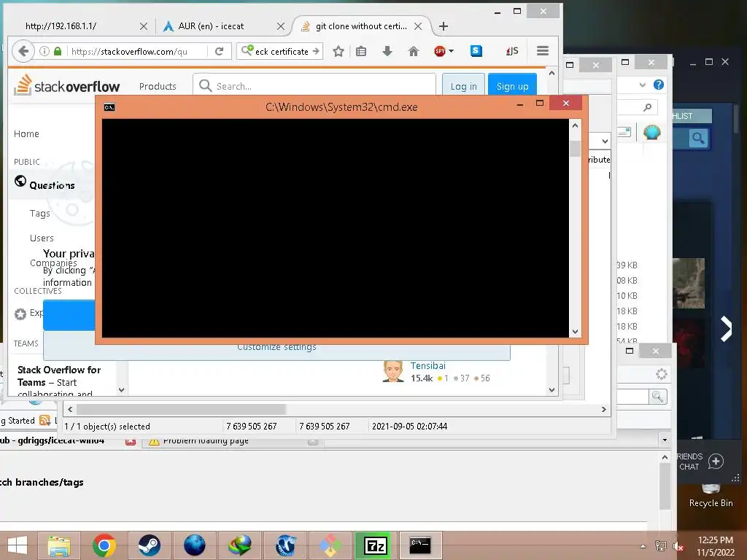Open the dropdown at far right of bottom tab bar
Image resolution: width=747 pixels, height=560 pixels.
click(x=665, y=440)
